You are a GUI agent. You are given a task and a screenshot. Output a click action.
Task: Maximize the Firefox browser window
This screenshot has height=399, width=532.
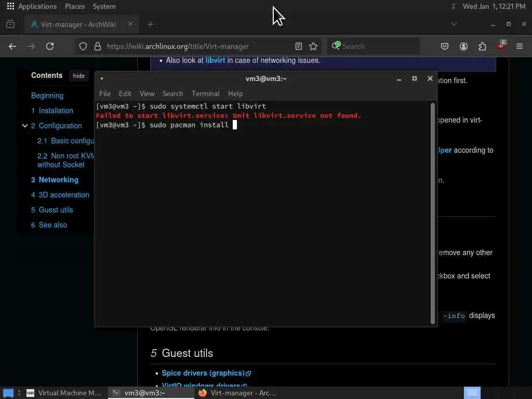(x=508, y=24)
